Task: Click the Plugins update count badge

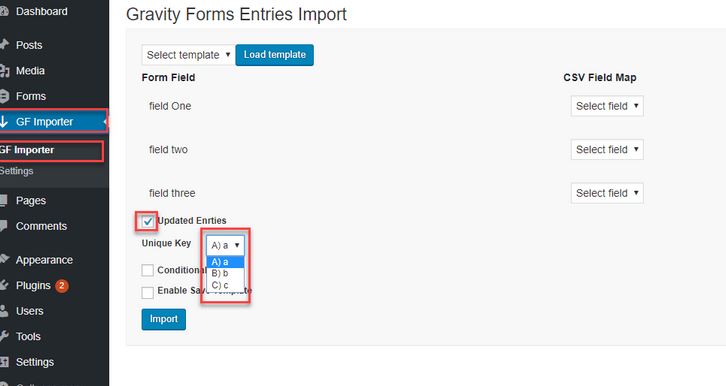Action: tap(62, 286)
